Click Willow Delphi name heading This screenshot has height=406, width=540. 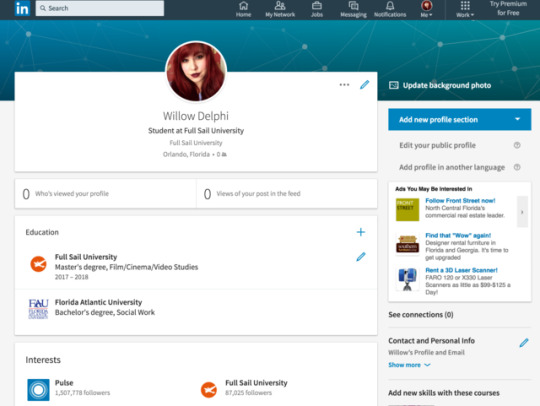tap(196, 116)
